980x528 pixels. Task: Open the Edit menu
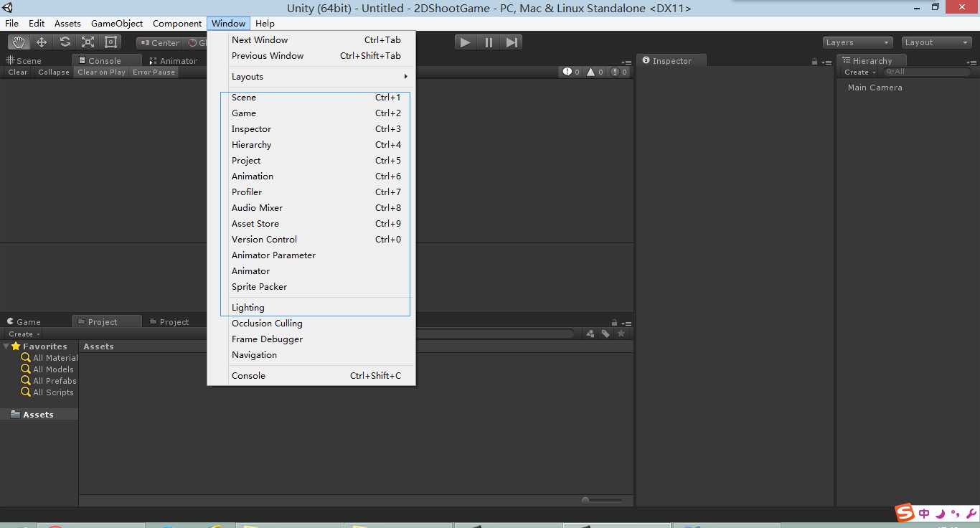click(37, 23)
